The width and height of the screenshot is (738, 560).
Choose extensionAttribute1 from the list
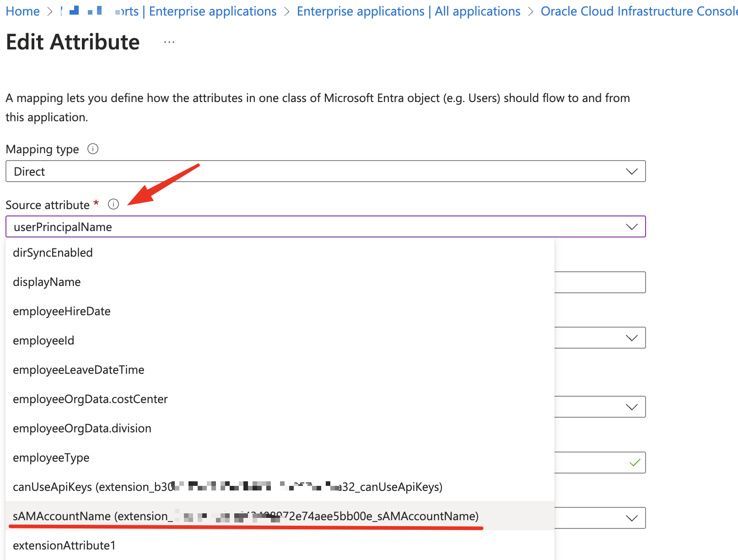(x=280, y=545)
